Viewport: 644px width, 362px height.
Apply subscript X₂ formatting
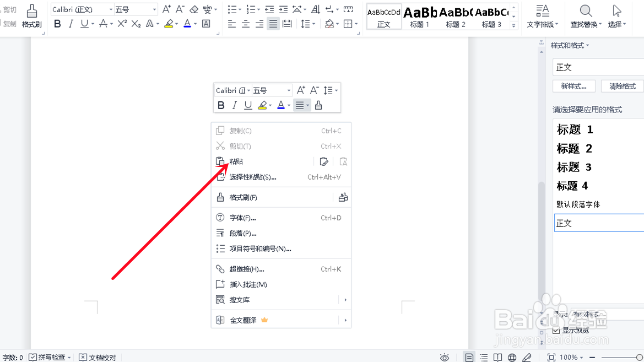click(136, 24)
